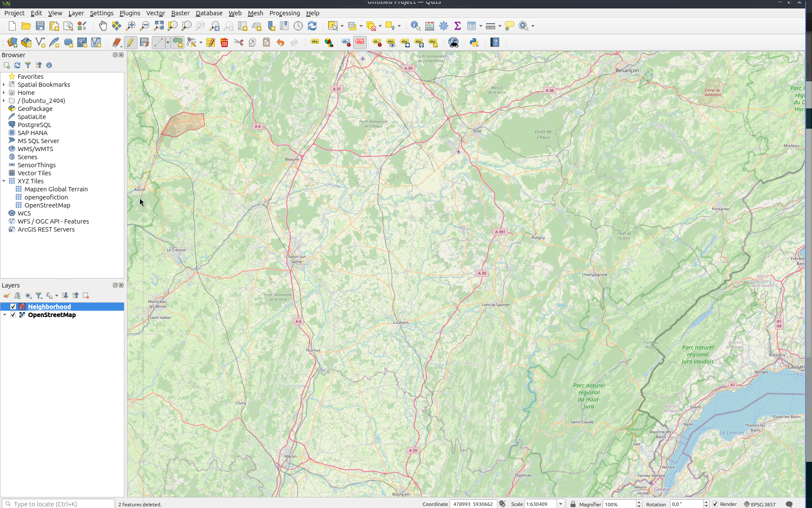This screenshot has height=508, width=812.
Task: Toggle visibility of OpenStreetMap layer
Action: coord(13,315)
